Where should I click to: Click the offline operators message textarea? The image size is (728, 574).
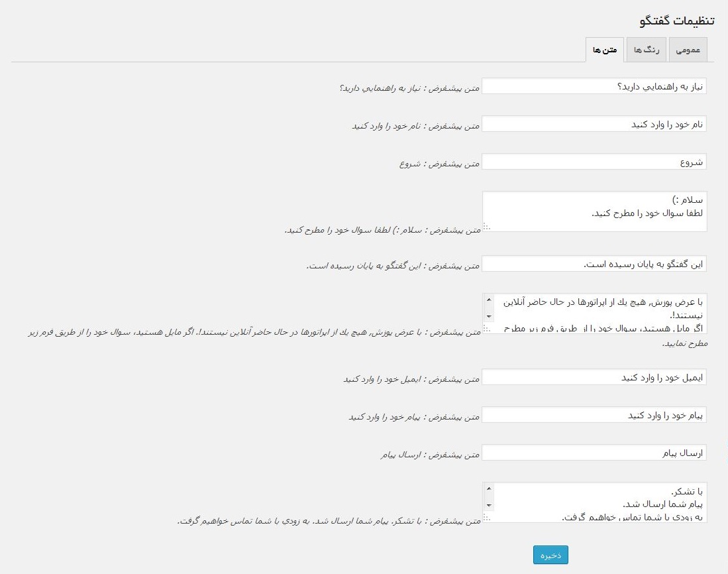point(599,313)
